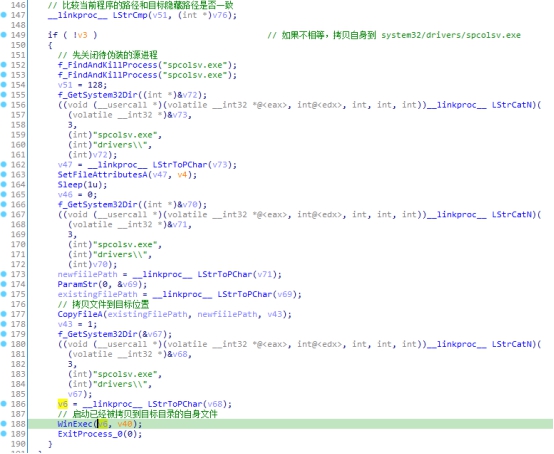Screen dimensions: 554x454
Task: Click WinExec on the highlighted line
Action: click(x=75, y=424)
